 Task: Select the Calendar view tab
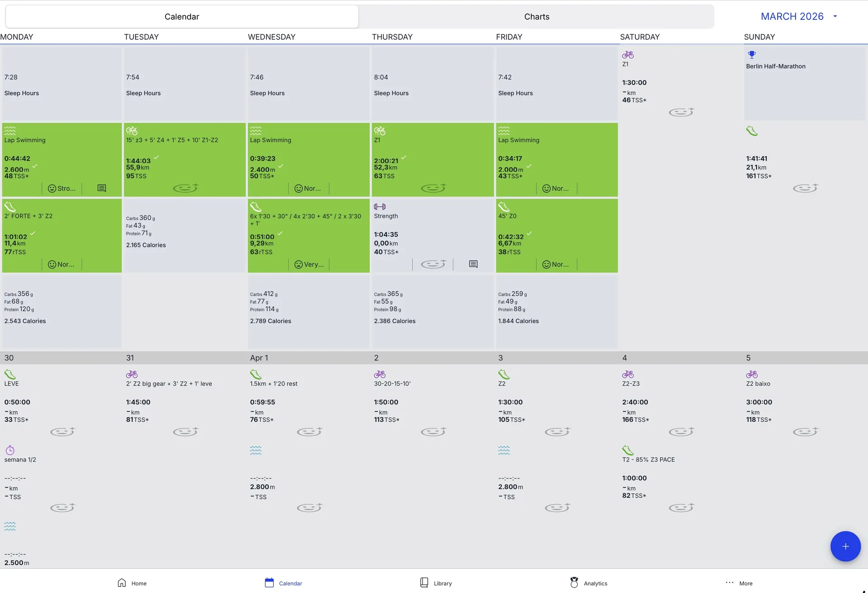coord(182,17)
